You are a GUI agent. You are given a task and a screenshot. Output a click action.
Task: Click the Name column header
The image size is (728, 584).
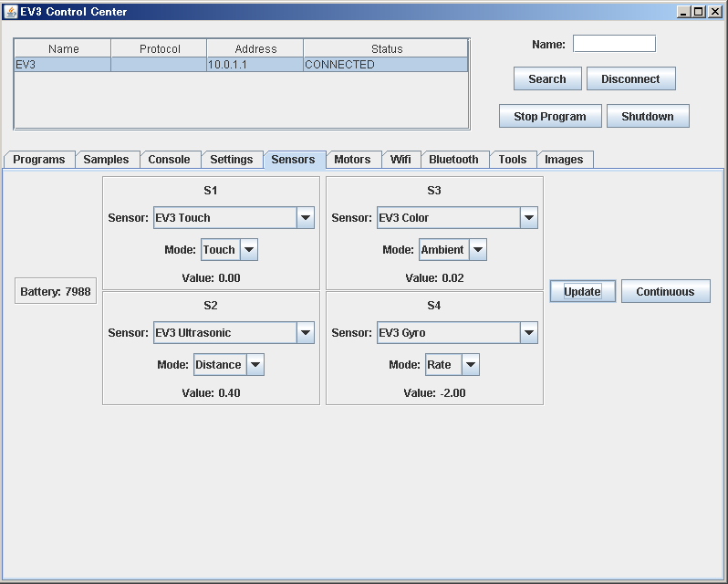[x=63, y=48]
